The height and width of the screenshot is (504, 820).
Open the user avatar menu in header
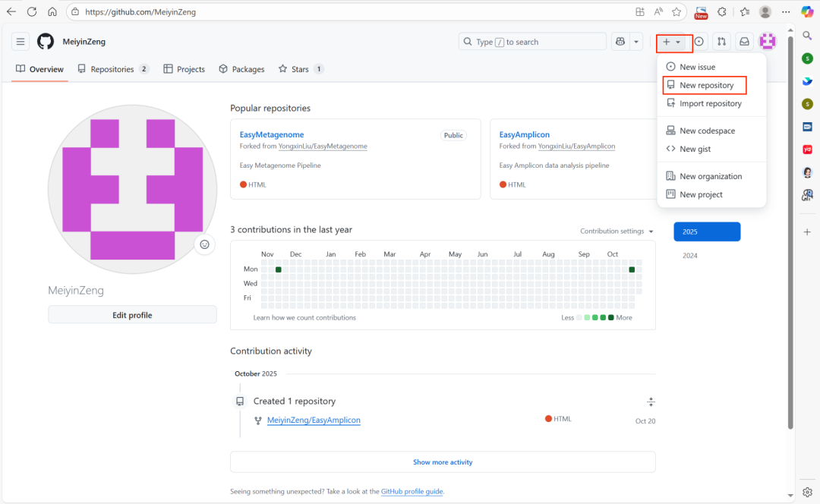click(768, 41)
